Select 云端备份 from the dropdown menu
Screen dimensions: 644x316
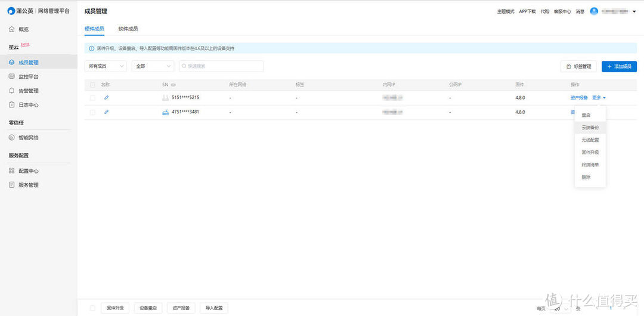(x=590, y=128)
